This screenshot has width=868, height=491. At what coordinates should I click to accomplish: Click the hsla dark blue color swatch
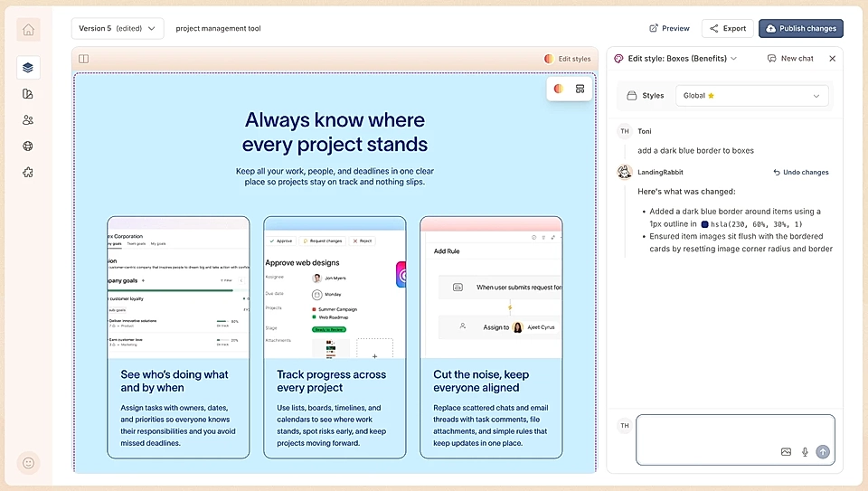pyautogui.click(x=704, y=224)
